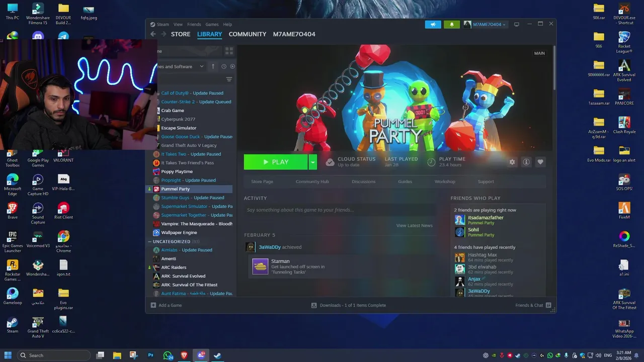Click View Latest News
Image resolution: width=644 pixels, height=362 pixels.
pyautogui.click(x=414, y=225)
